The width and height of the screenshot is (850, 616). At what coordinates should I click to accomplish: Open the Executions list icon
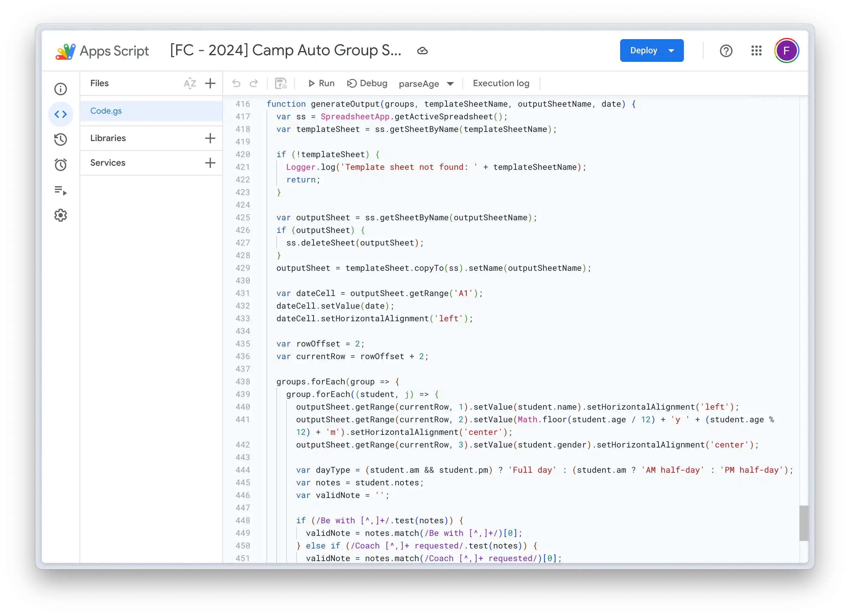pos(60,190)
